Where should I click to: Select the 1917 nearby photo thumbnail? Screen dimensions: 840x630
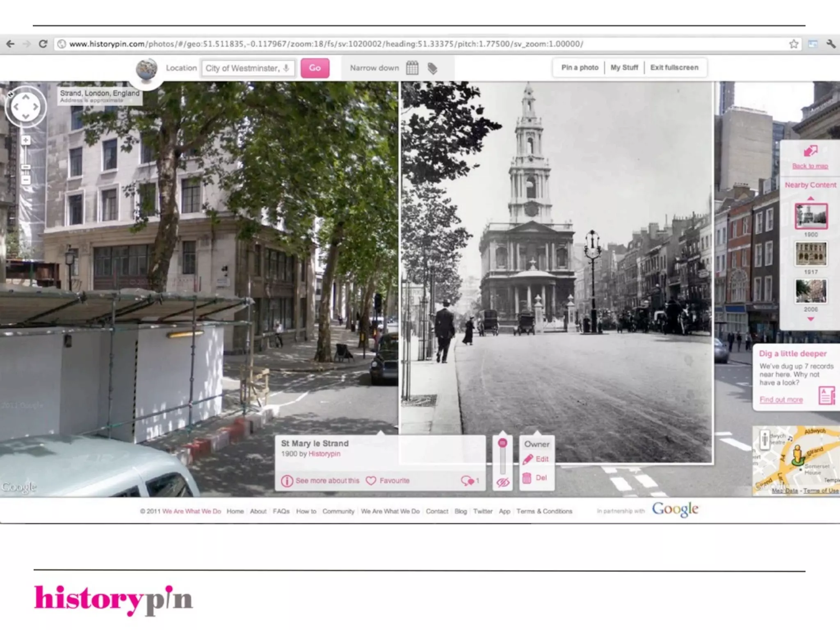click(811, 254)
